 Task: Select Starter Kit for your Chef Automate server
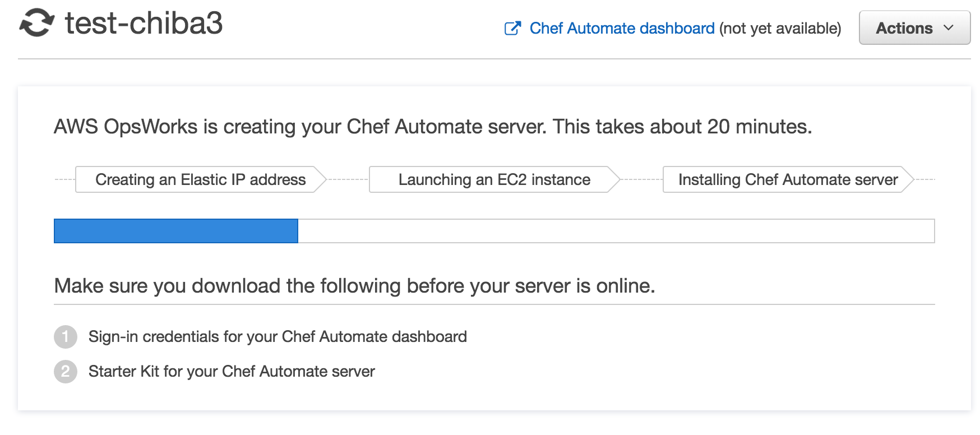tap(232, 371)
